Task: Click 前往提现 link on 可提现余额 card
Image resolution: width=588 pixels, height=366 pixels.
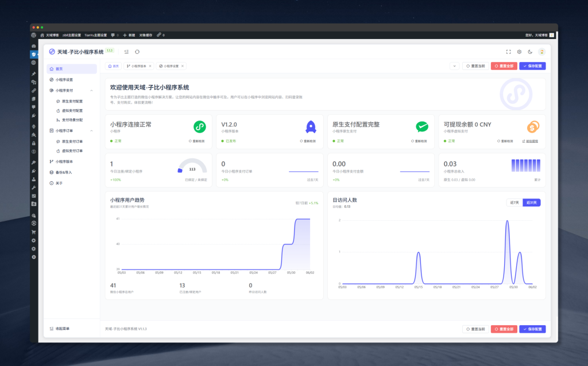Action: coord(530,141)
